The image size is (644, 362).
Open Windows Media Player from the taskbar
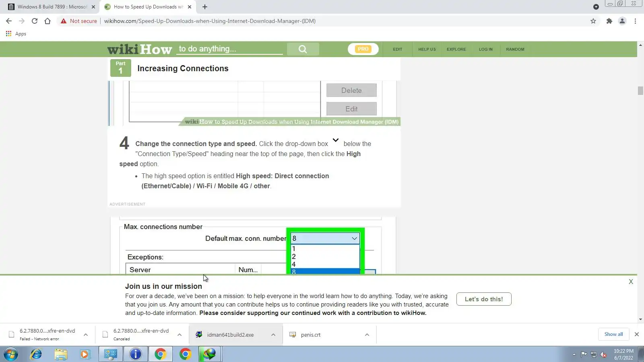coord(85,354)
